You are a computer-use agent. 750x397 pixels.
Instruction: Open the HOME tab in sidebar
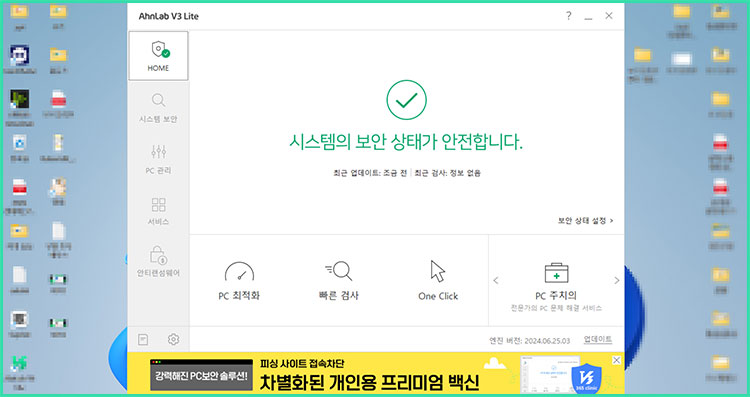tap(158, 56)
